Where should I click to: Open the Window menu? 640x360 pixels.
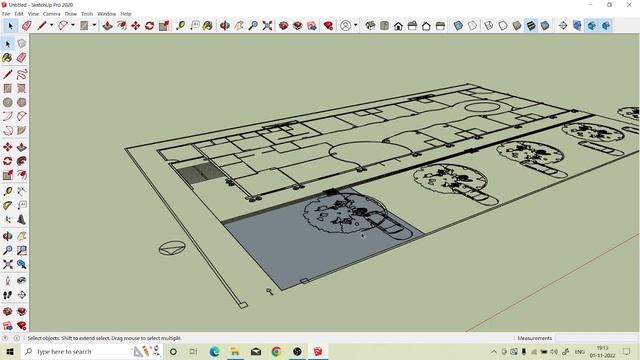pos(107,14)
